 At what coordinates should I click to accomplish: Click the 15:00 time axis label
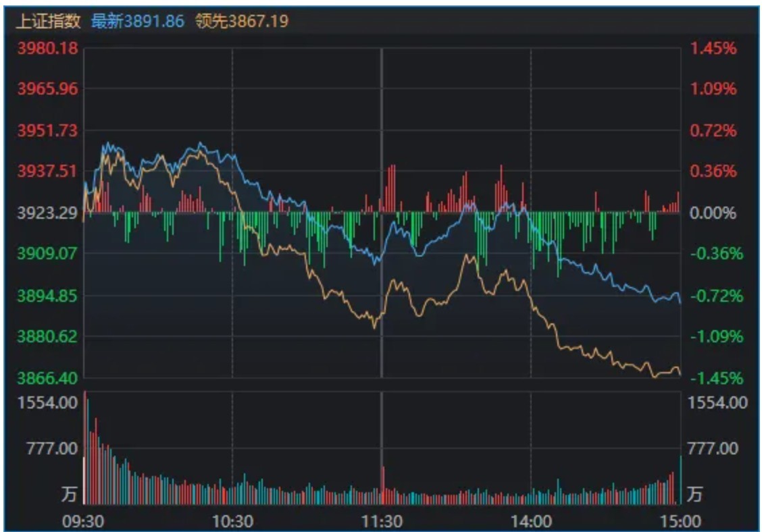680,521
